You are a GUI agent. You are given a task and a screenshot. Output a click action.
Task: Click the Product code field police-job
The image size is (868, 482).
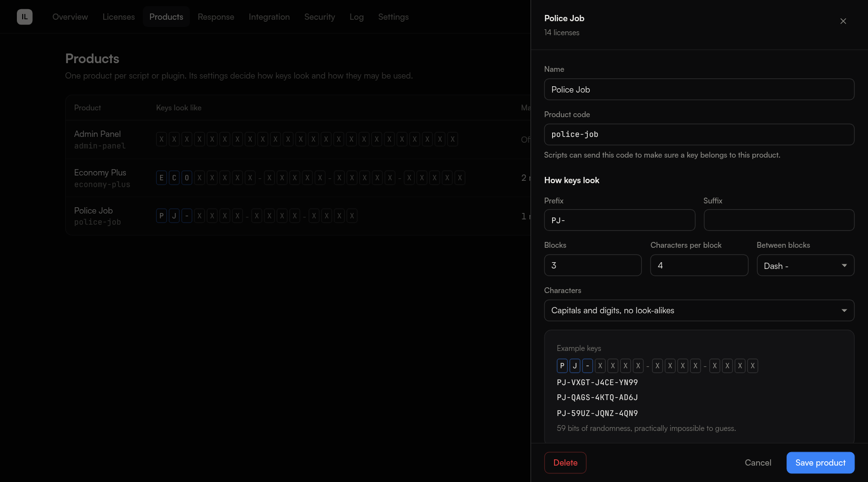(699, 134)
